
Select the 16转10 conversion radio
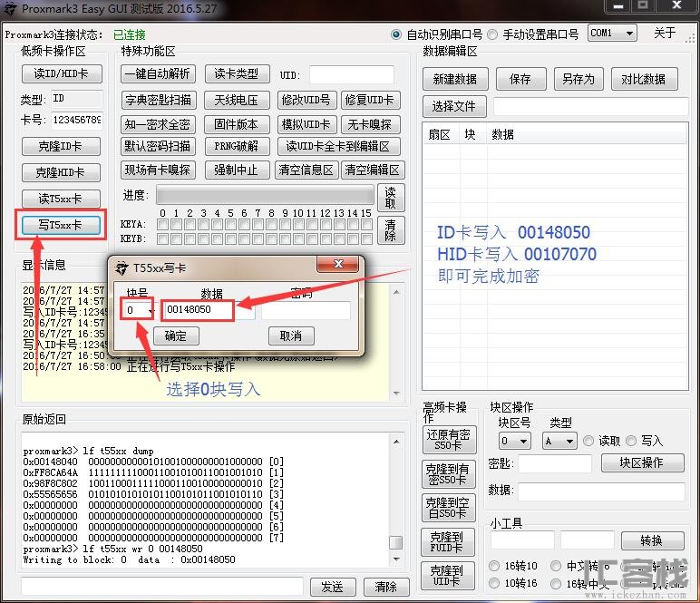coord(494,566)
